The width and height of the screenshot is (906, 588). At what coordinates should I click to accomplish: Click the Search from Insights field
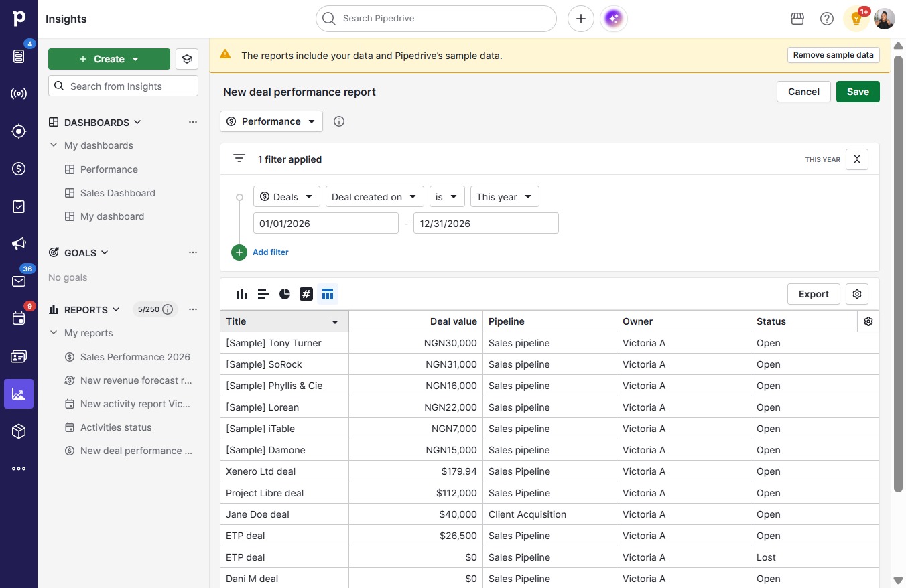[123, 86]
